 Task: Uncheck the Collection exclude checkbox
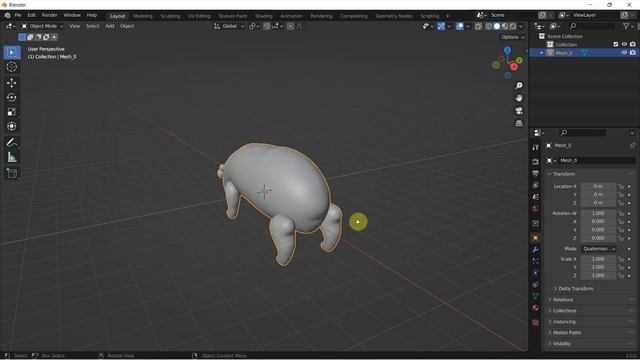pos(616,44)
